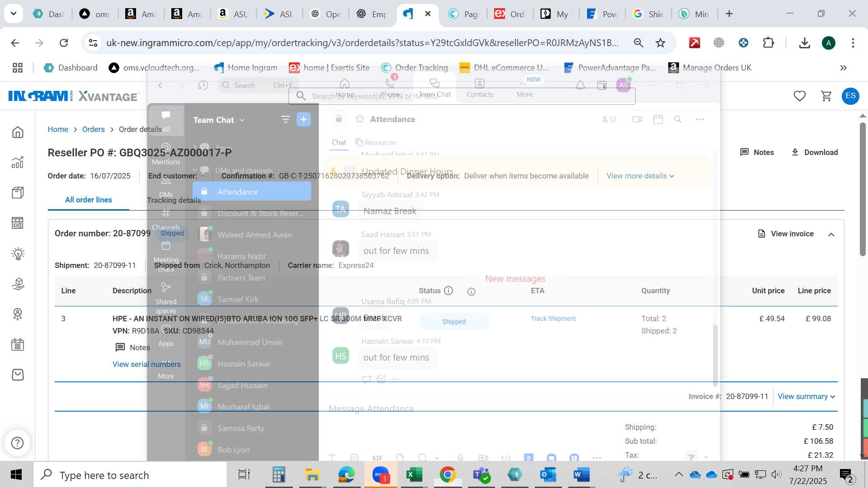The image size is (868, 488).
Task: Open Mentions in Zoom left rail
Action: [166, 154]
